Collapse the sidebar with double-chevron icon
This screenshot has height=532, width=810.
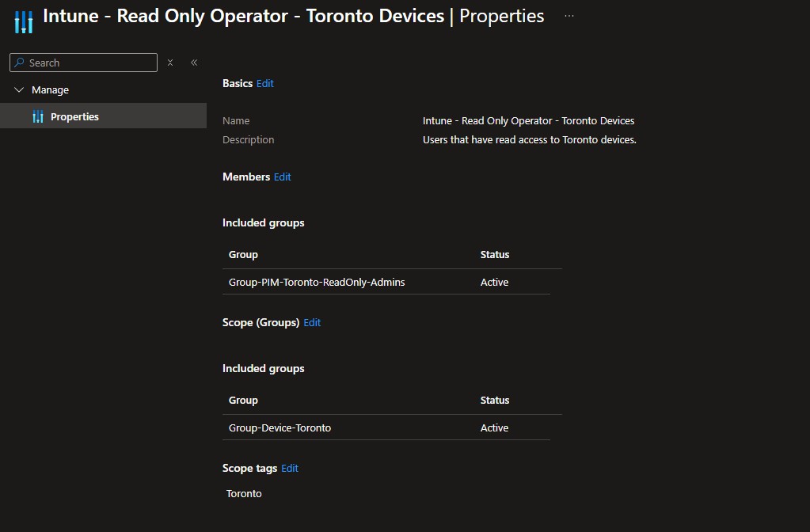pos(194,63)
